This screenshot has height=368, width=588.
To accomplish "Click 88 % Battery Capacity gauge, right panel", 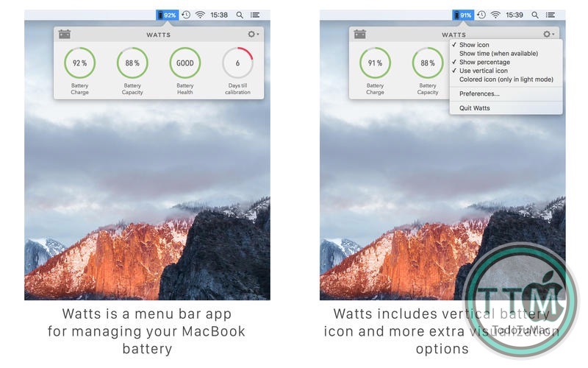I will point(428,63).
